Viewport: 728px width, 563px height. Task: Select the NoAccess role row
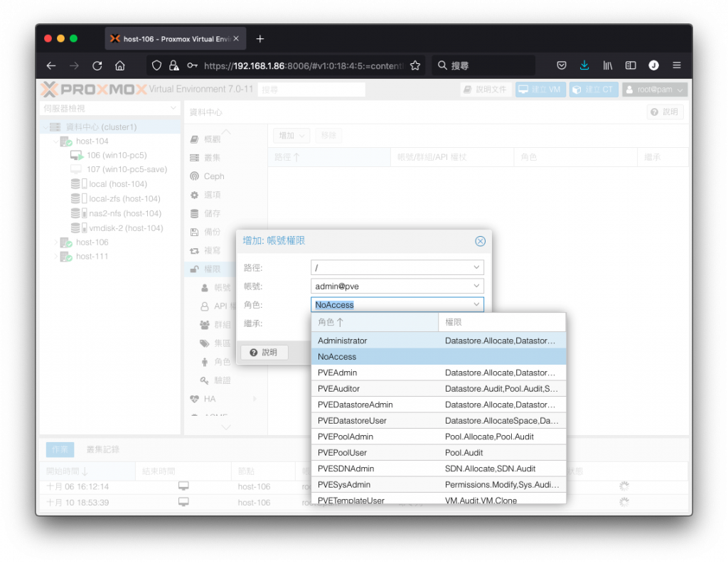(439, 356)
